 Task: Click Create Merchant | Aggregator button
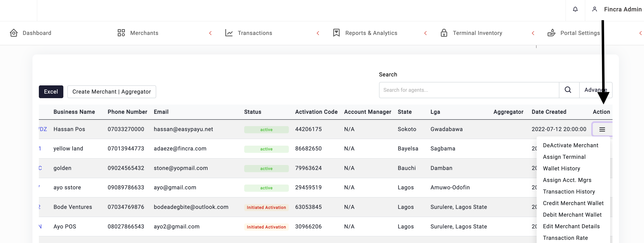(112, 92)
